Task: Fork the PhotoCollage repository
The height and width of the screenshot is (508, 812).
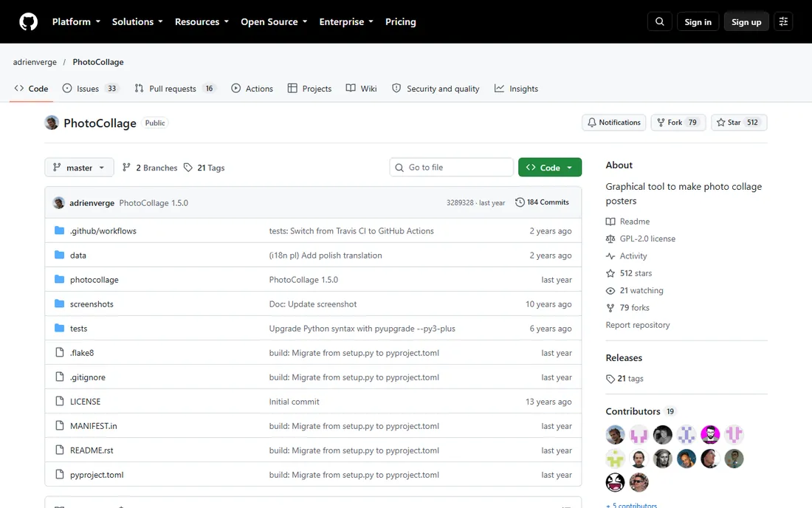Action: pos(678,123)
